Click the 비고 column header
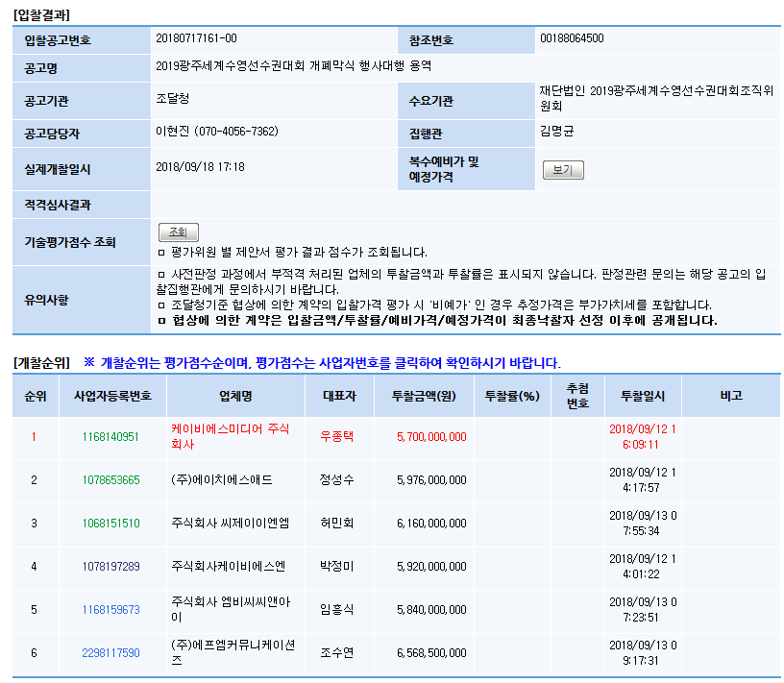Viewport: 784px width, 683px height. 731,396
